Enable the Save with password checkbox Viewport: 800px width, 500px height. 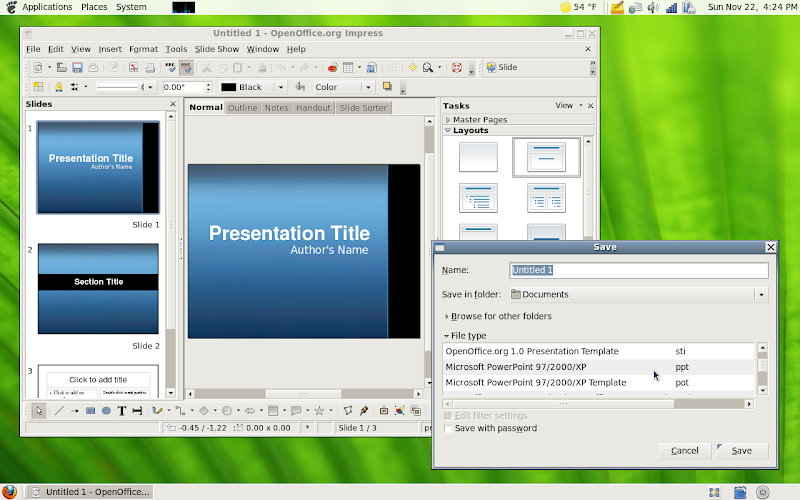tap(447, 428)
